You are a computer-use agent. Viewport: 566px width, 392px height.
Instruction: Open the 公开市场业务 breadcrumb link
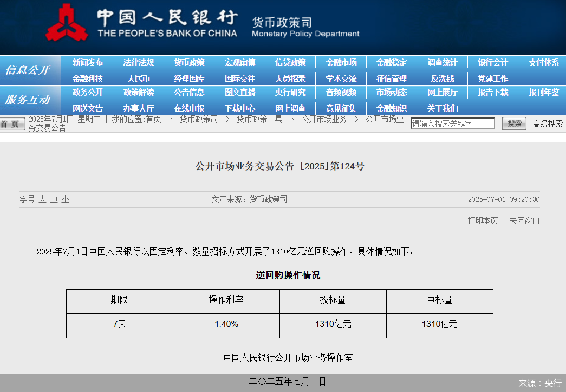point(324,119)
